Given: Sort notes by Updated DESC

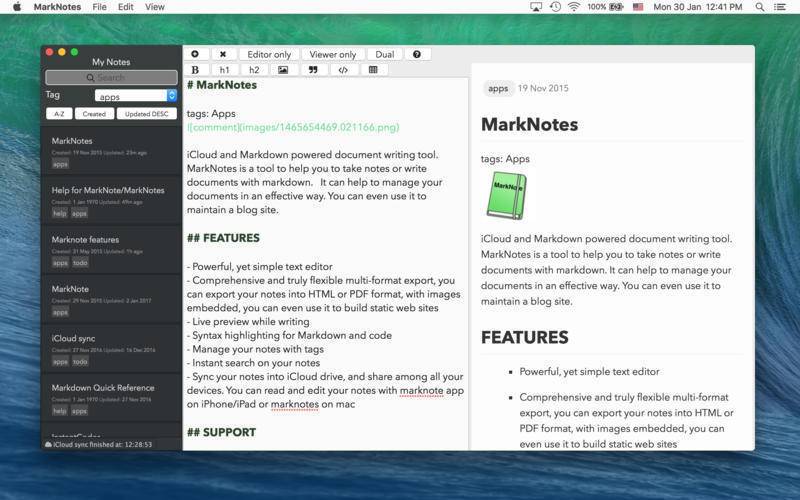Looking at the screenshot, I should [146, 114].
